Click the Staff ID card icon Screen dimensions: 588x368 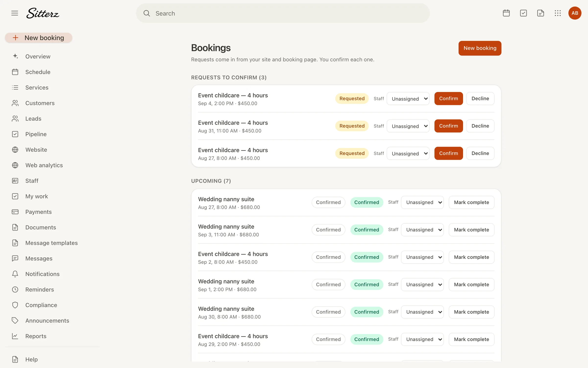point(15,181)
